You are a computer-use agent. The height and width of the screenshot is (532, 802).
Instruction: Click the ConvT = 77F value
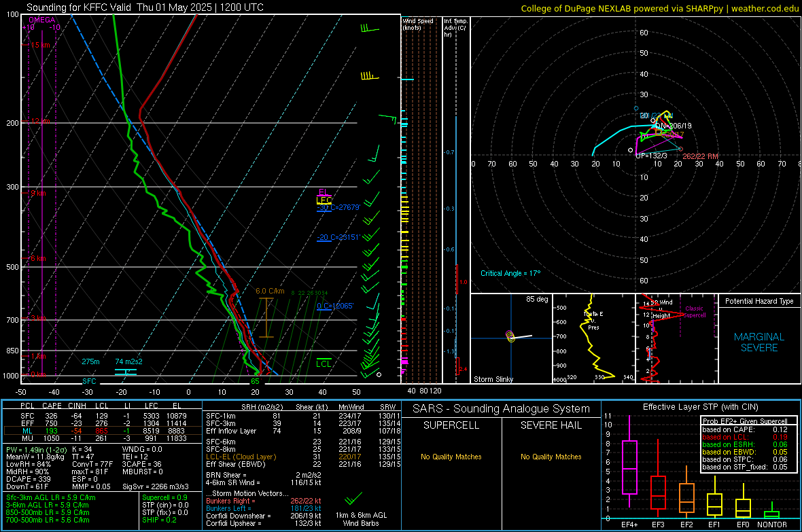click(92, 465)
